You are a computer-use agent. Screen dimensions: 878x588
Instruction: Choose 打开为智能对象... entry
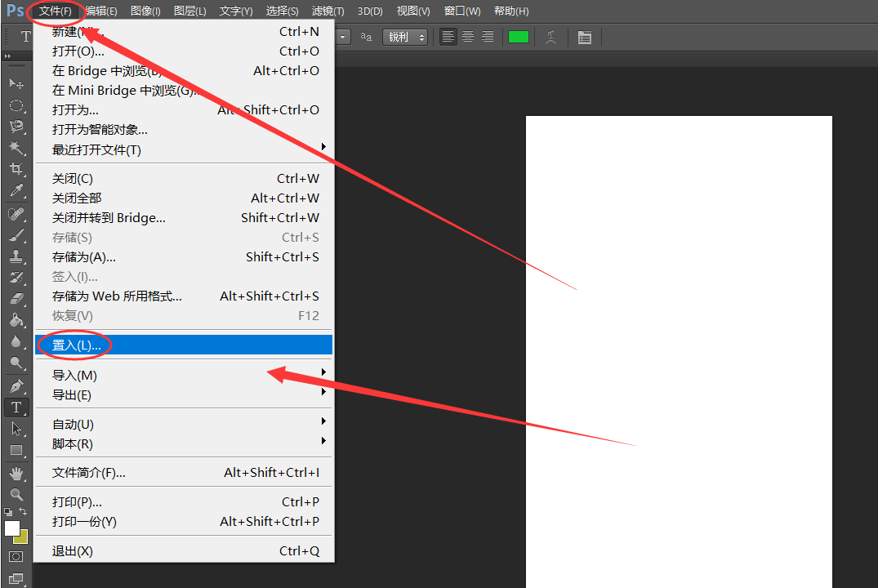pos(184,129)
